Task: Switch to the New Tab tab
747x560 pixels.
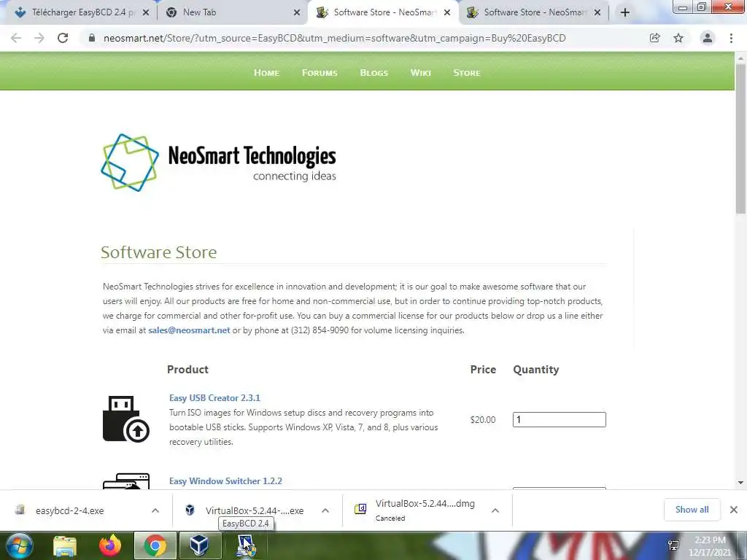Action: click(x=199, y=12)
